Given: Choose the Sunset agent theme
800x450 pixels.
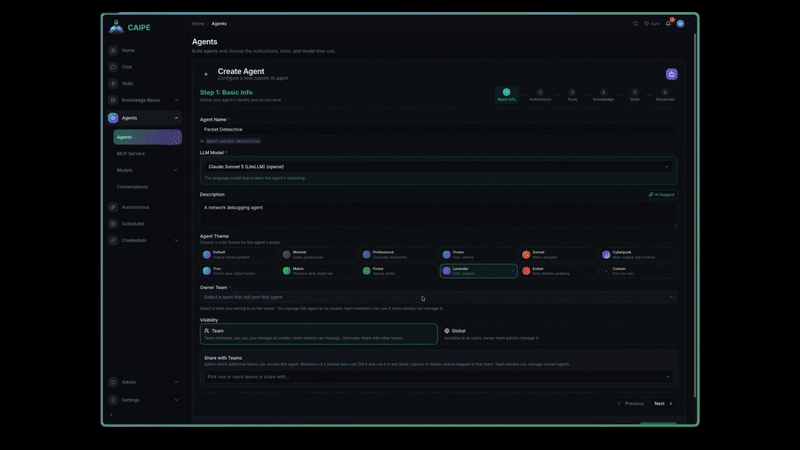Looking at the screenshot, I should tap(558, 255).
